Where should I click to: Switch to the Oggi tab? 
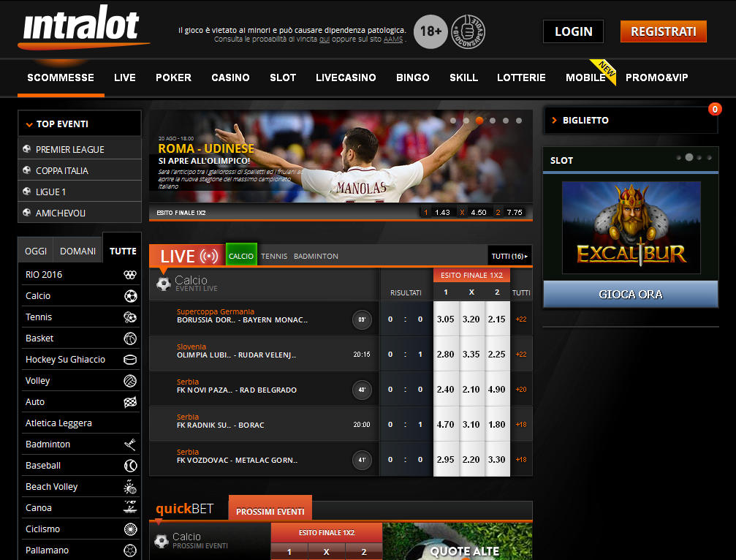tap(36, 251)
